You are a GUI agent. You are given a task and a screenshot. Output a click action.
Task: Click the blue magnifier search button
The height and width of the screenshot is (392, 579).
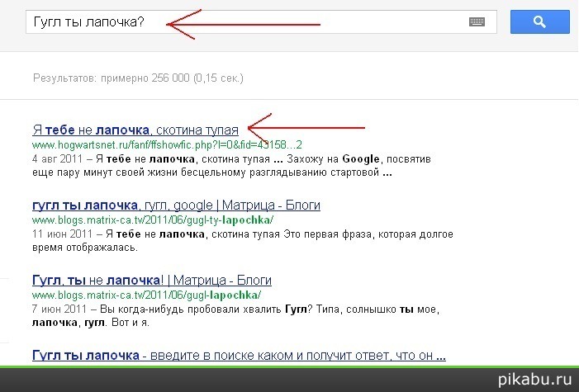[x=540, y=22]
